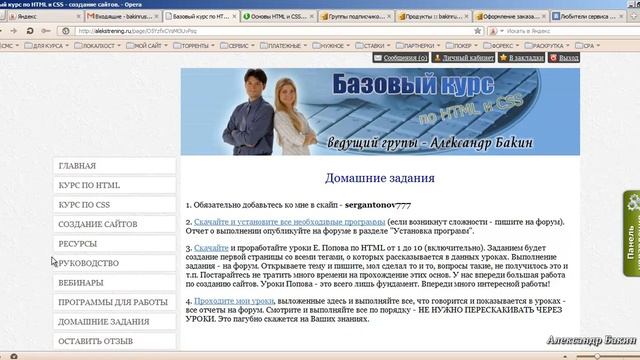
Task: Reload the current page
Action: (x=30, y=31)
